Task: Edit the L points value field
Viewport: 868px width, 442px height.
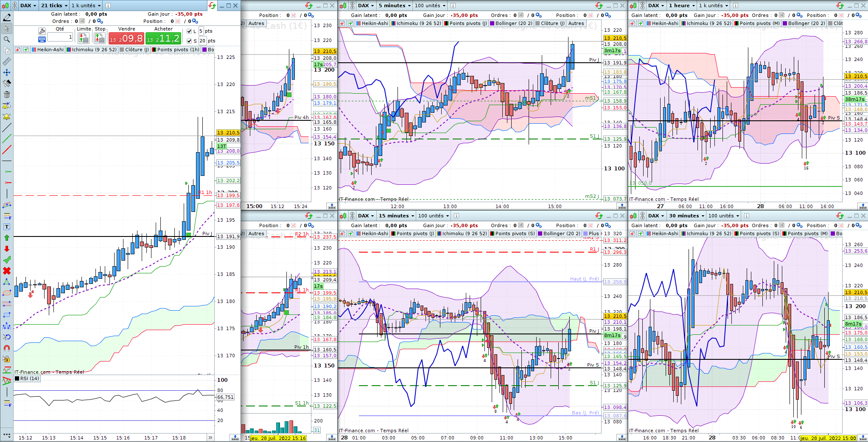Action: tap(201, 31)
